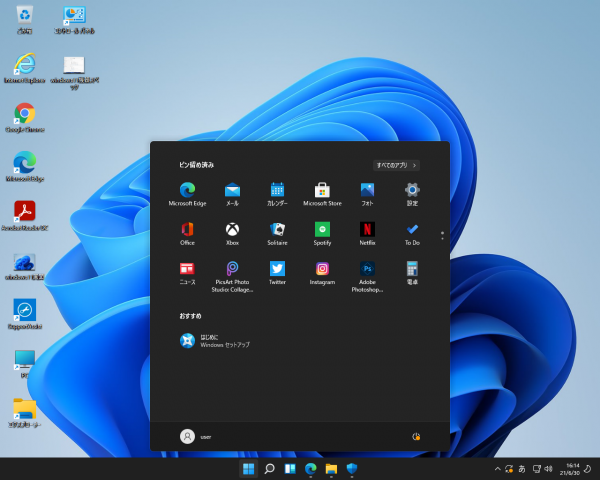Select the folder shortcut on desktop

[25, 413]
